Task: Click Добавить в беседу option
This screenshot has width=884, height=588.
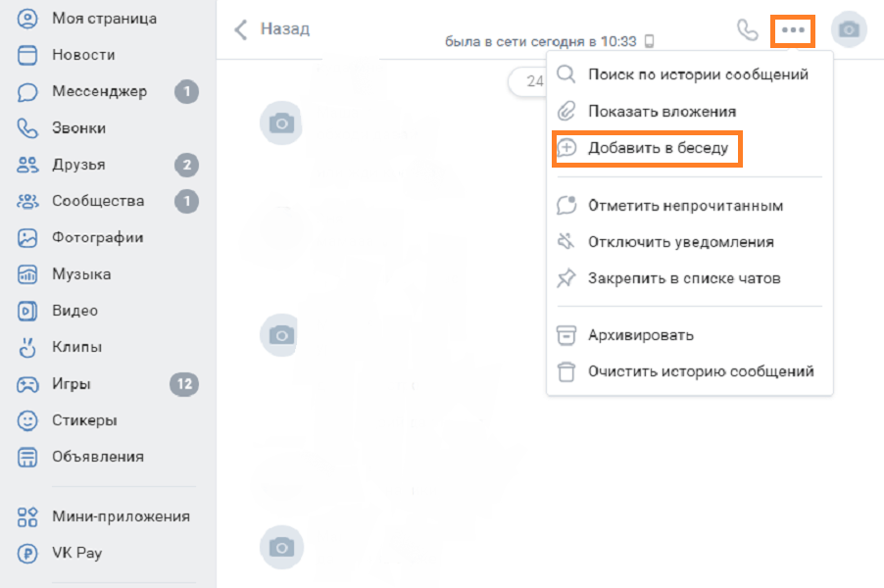Action: [x=658, y=149]
